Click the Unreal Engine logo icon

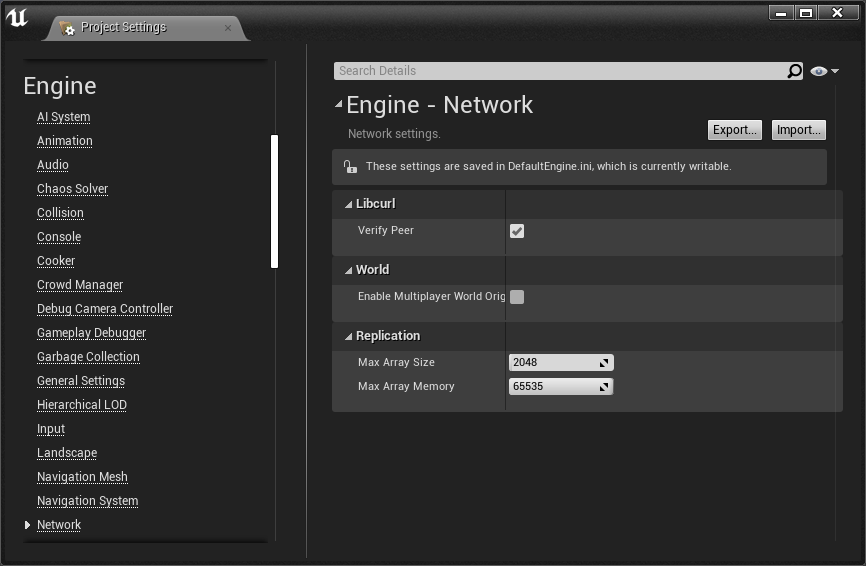pos(17,17)
